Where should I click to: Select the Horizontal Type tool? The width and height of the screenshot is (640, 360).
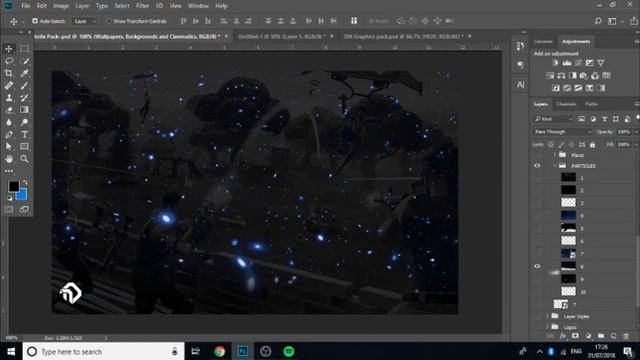pos(24,134)
